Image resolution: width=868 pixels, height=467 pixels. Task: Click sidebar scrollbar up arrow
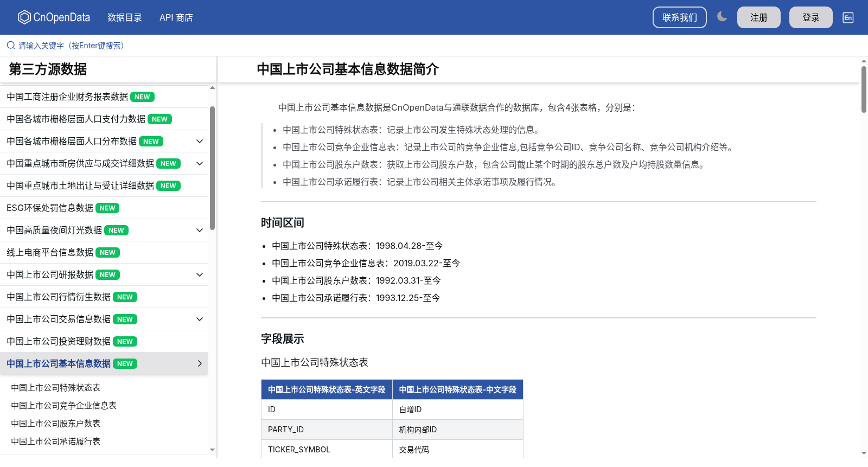click(212, 88)
